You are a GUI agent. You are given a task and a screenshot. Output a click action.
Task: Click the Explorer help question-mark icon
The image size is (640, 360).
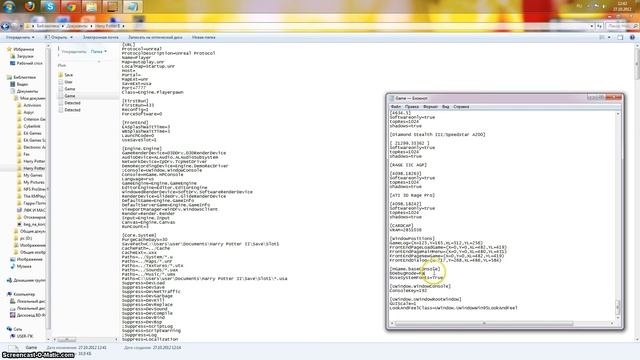[632, 37]
